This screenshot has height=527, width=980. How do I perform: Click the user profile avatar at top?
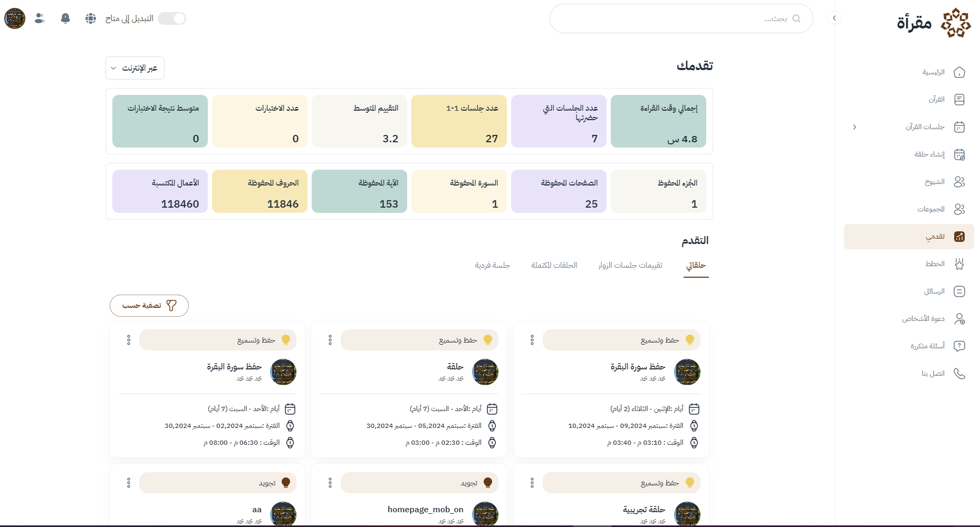click(x=15, y=18)
